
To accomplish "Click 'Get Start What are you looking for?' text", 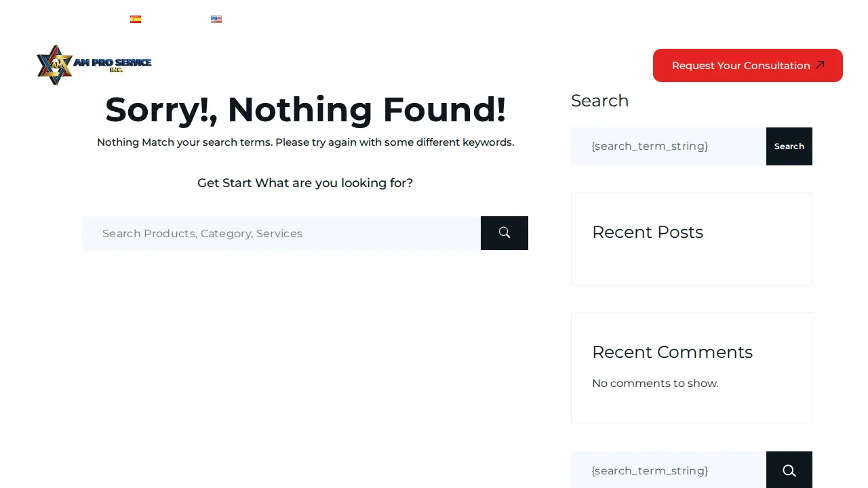I will pos(305,183).
